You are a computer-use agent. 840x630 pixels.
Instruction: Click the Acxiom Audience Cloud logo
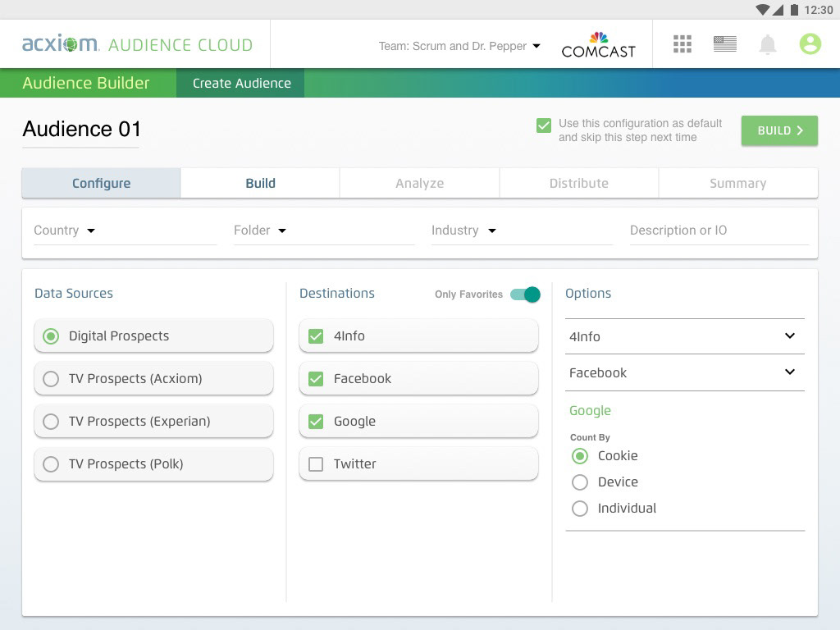point(137,44)
